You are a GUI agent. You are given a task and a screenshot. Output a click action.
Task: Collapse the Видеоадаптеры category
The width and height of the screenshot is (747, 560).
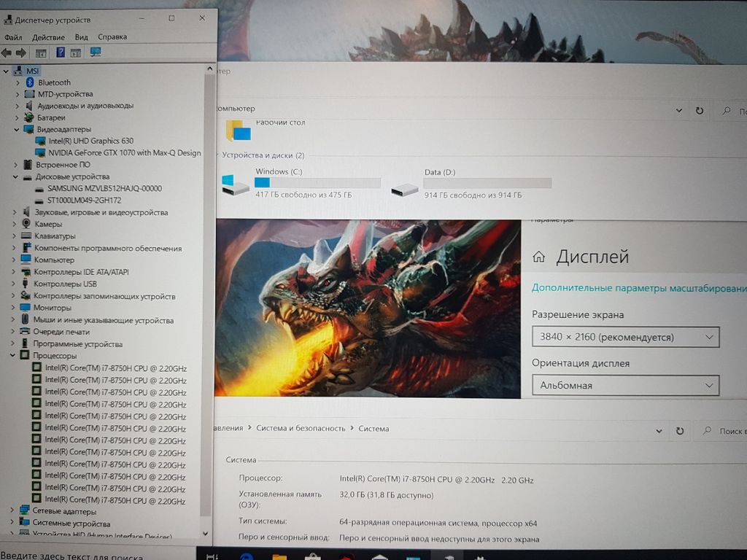click(x=17, y=129)
